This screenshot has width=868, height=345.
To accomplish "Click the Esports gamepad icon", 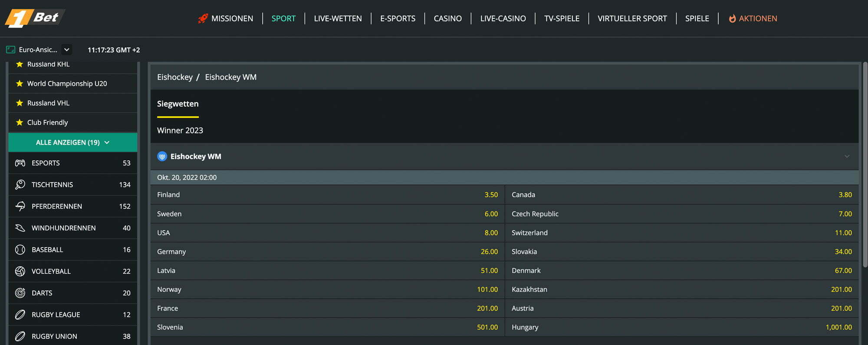I will [20, 163].
